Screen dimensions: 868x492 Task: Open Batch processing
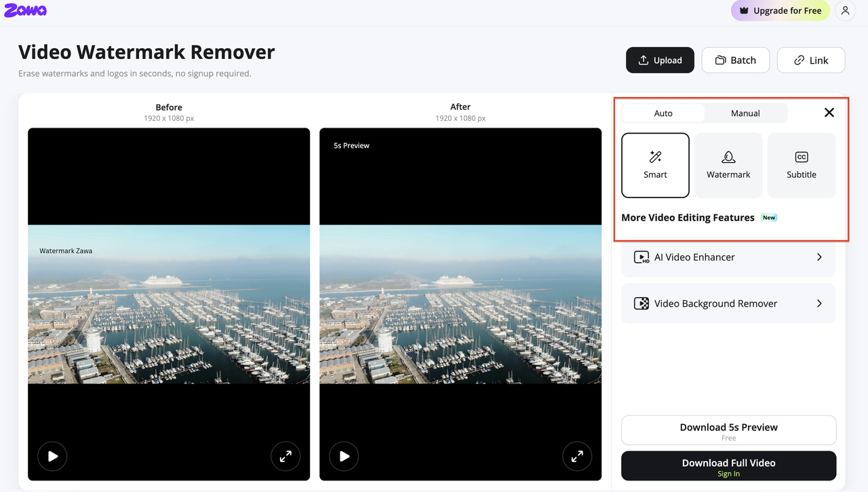735,60
